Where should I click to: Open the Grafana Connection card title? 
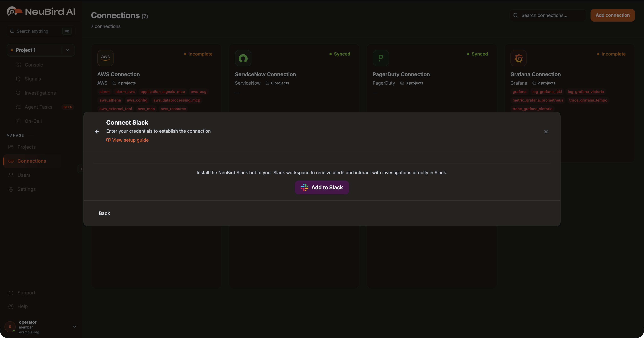(536, 75)
